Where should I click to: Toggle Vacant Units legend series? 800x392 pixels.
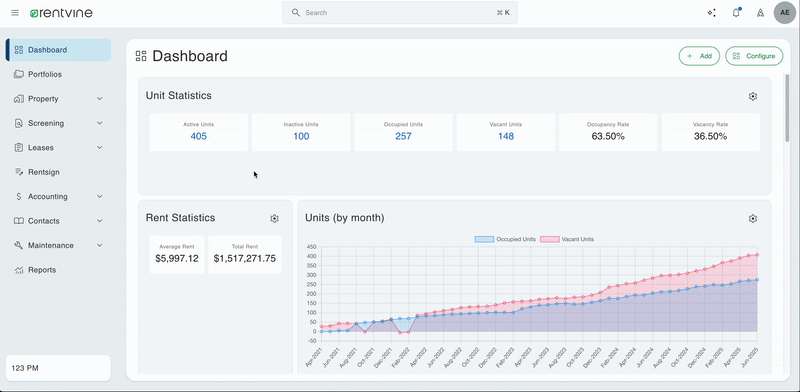point(567,239)
